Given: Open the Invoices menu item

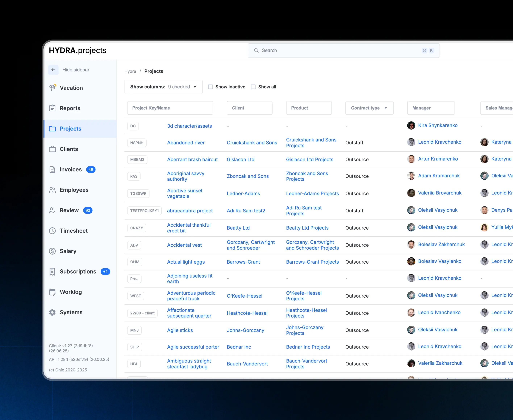Looking at the screenshot, I should click(x=71, y=170).
